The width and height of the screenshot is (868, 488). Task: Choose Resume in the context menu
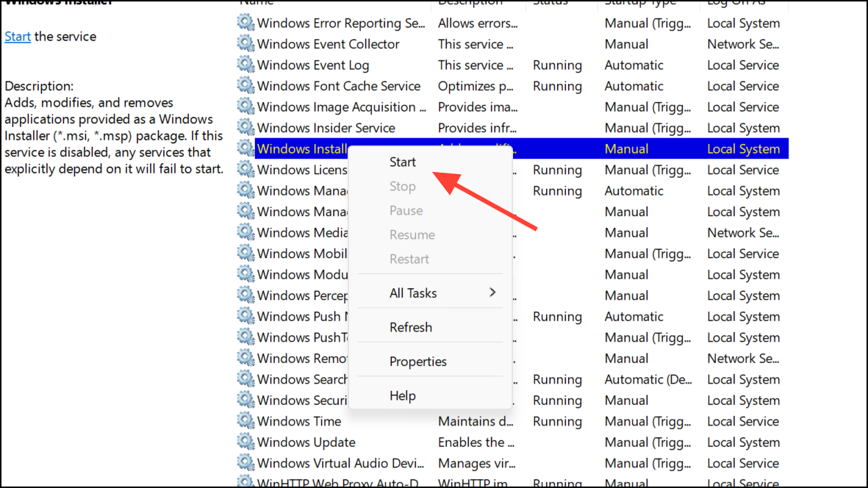point(412,235)
